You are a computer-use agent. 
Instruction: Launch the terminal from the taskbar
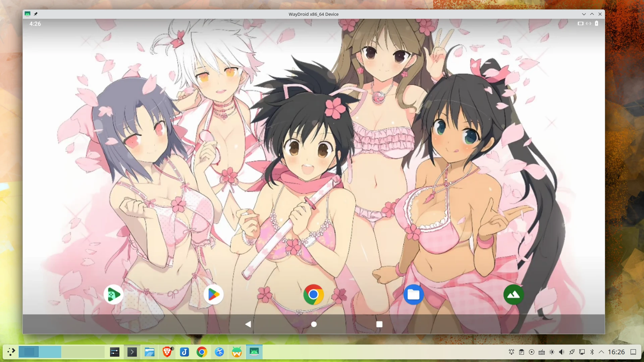132,352
